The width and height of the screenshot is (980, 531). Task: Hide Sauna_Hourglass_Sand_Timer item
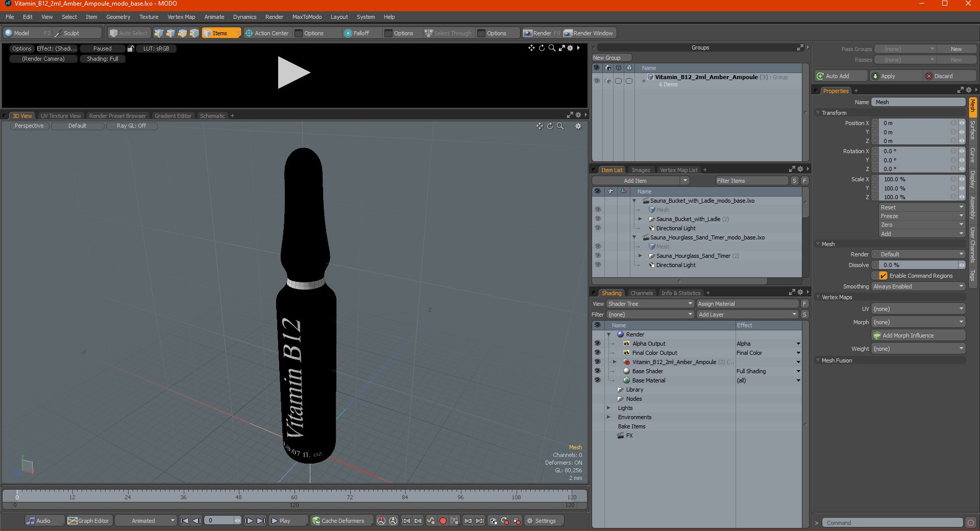597,256
